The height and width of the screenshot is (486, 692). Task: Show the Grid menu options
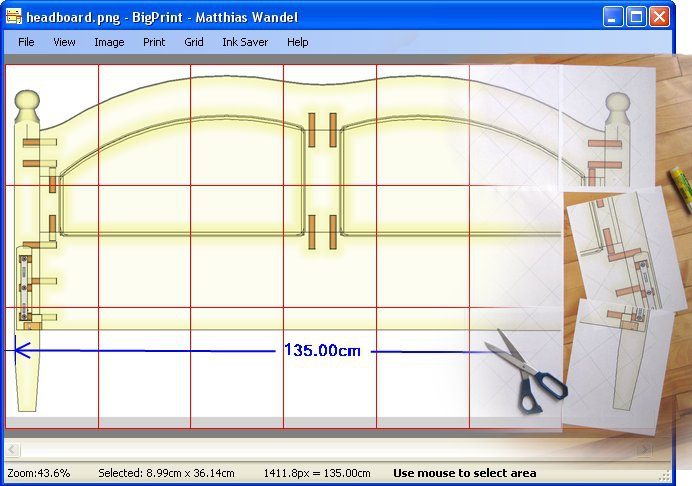193,42
